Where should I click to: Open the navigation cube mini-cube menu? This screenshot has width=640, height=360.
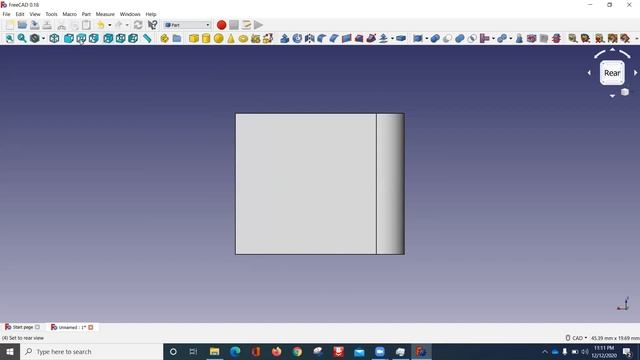click(x=624, y=92)
